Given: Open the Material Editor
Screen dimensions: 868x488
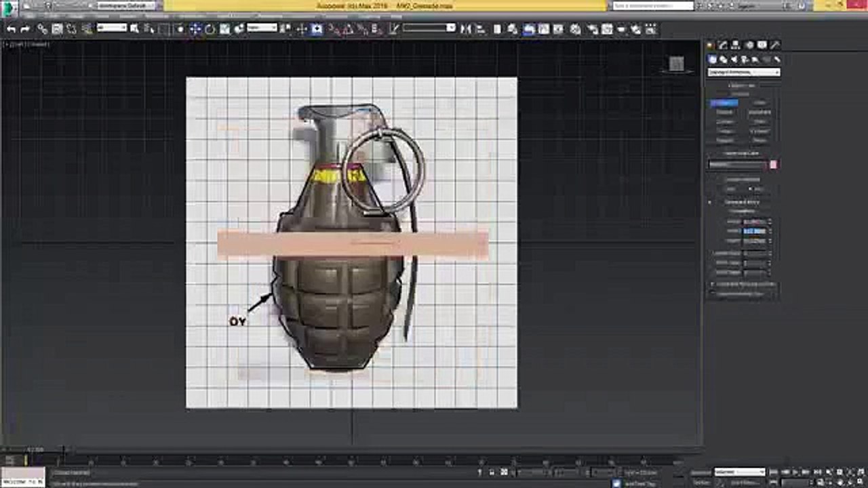Looking at the screenshot, I should click(575, 29).
